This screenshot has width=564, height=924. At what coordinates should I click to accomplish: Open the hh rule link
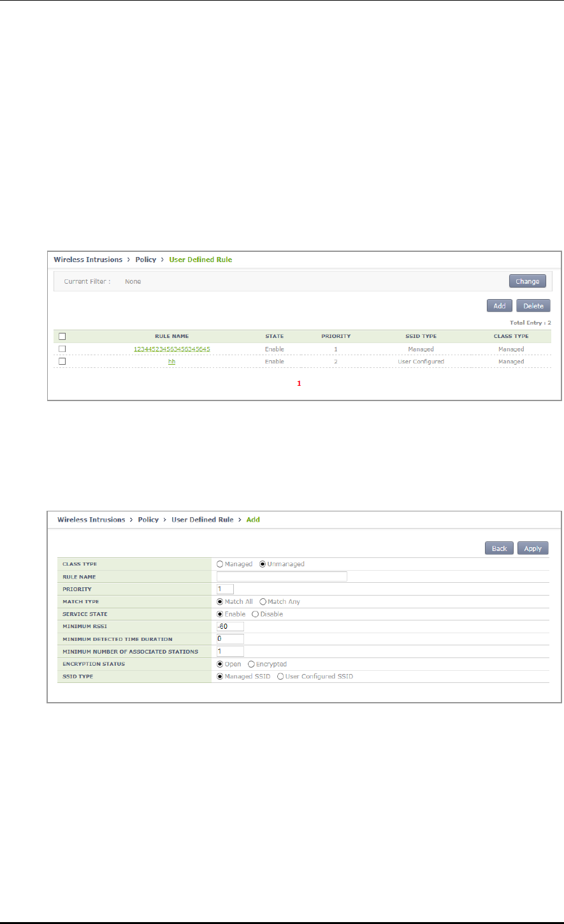pyautogui.click(x=171, y=361)
